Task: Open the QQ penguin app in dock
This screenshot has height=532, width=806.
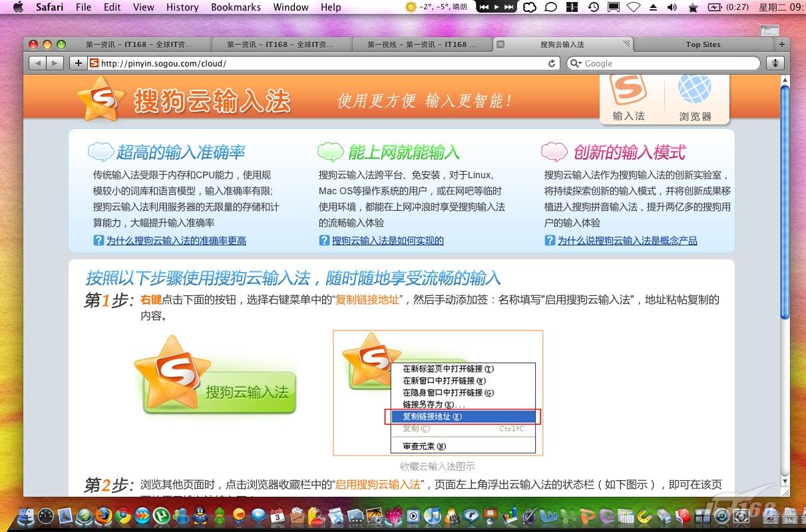Action: tap(200, 515)
